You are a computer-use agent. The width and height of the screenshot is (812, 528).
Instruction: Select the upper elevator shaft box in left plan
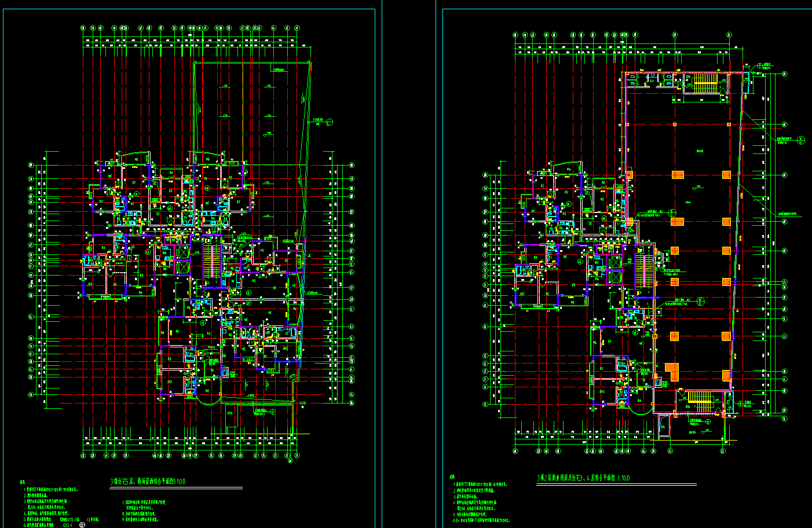point(182,253)
